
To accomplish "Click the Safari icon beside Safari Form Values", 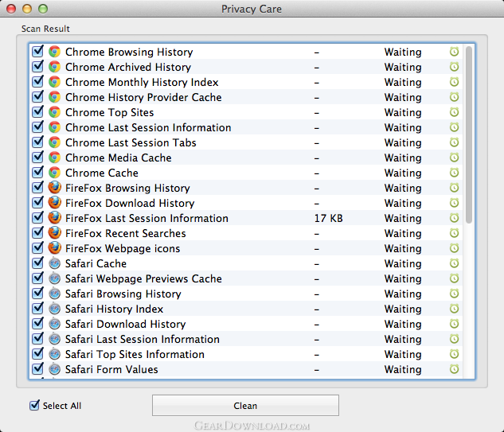I will click(55, 369).
